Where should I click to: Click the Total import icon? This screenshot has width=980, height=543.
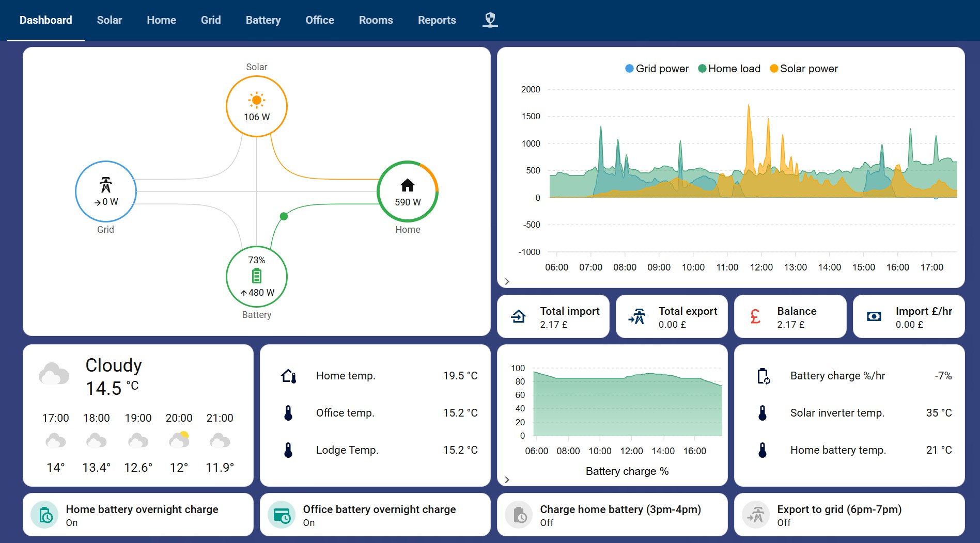pos(518,316)
